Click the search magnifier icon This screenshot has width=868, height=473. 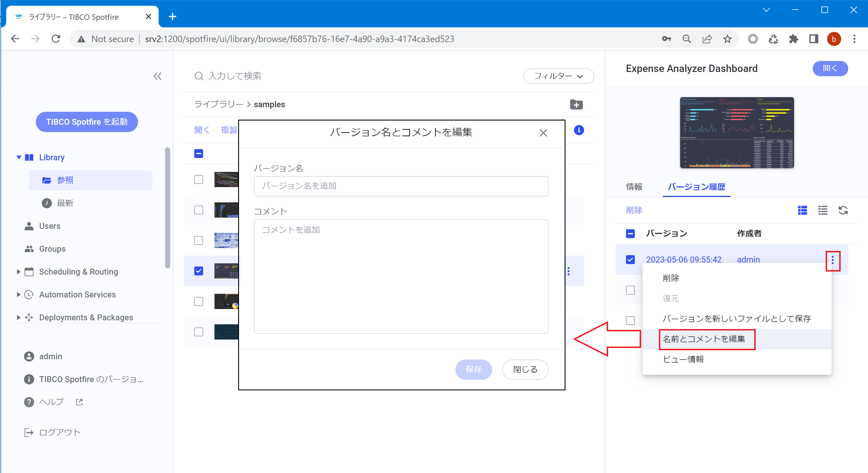point(199,76)
